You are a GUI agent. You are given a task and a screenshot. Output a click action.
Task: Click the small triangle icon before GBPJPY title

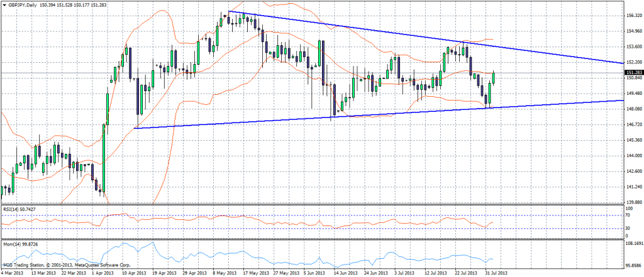[x=4, y=6]
